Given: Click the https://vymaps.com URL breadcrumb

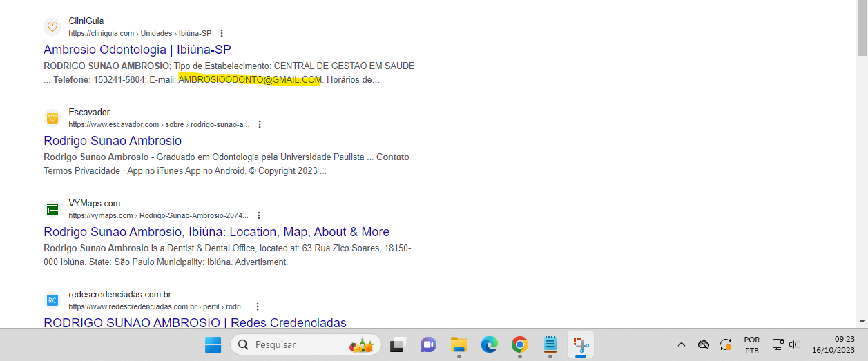Looking at the screenshot, I should point(158,215).
